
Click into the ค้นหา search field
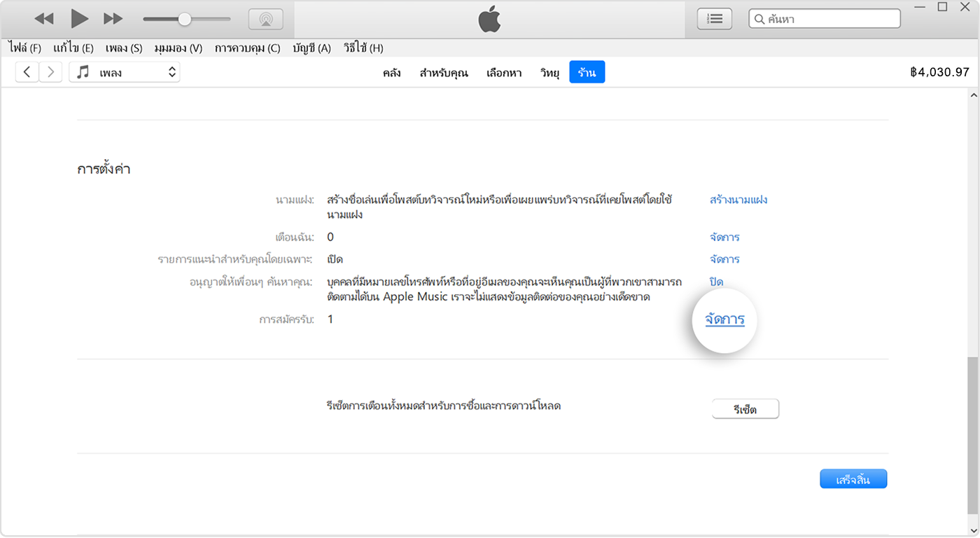(825, 19)
